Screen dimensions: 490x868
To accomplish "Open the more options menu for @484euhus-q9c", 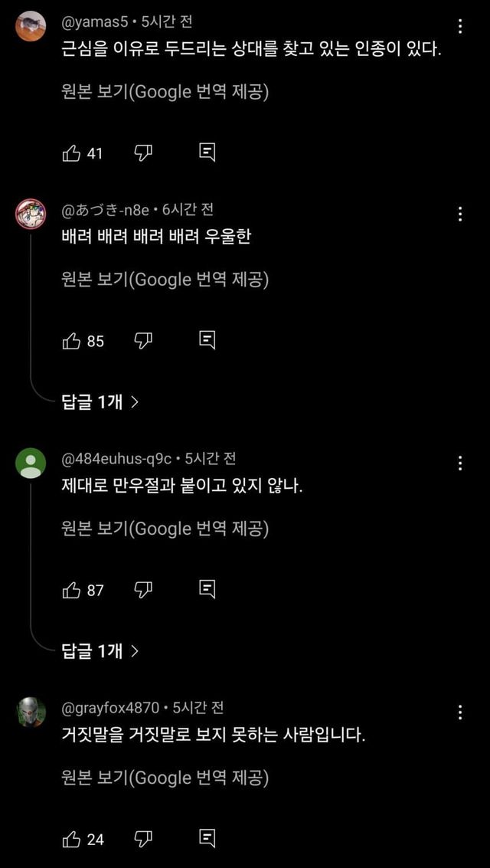I will tap(460, 463).
